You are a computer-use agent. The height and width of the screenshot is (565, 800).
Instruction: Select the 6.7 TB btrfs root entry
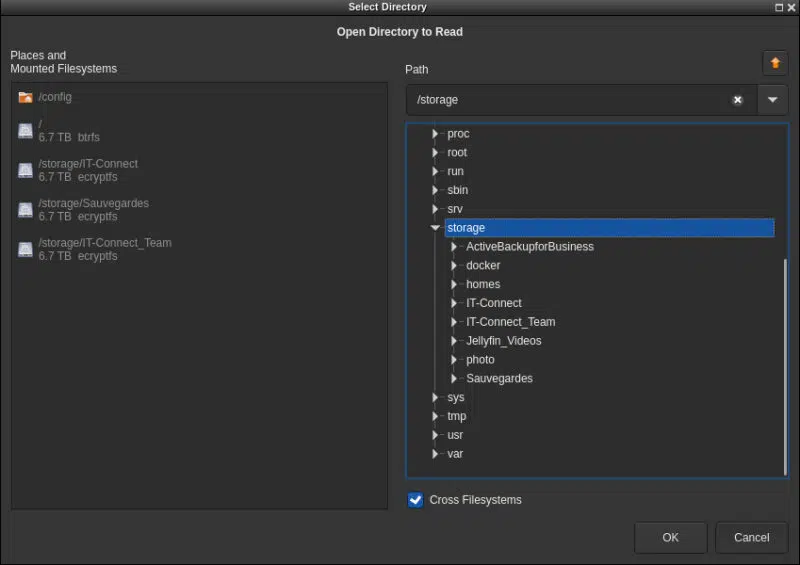[69, 131]
